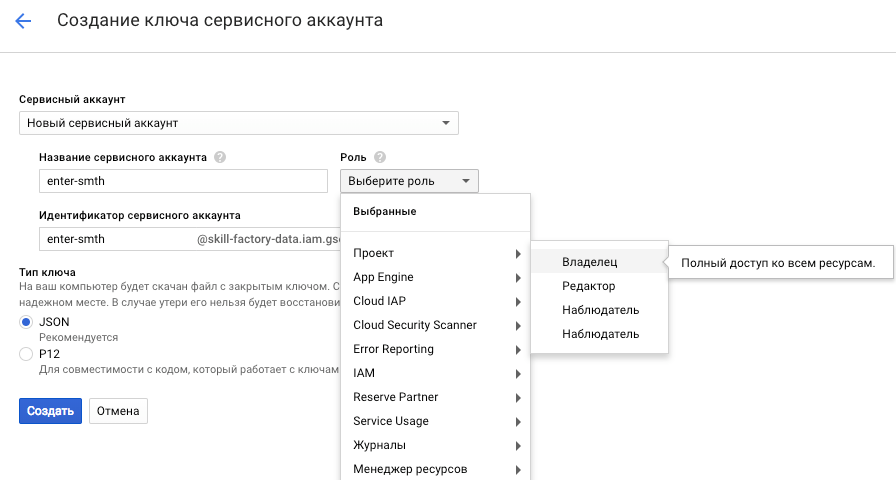The image size is (896, 487).
Task: Click the back arrow icon
Action: pyautogui.click(x=23, y=21)
